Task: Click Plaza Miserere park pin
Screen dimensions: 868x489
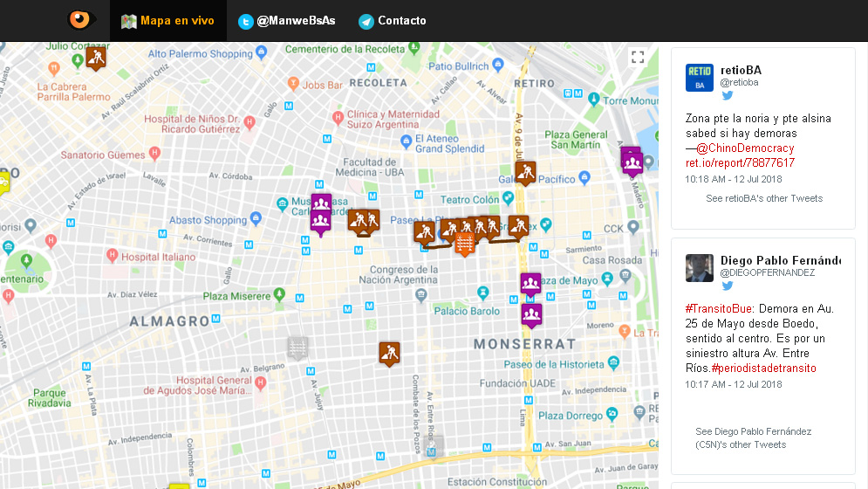Action: click(x=279, y=294)
